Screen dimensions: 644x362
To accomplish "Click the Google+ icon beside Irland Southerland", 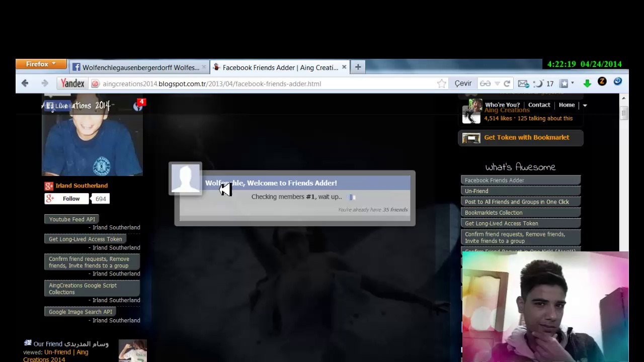I will point(49,186).
